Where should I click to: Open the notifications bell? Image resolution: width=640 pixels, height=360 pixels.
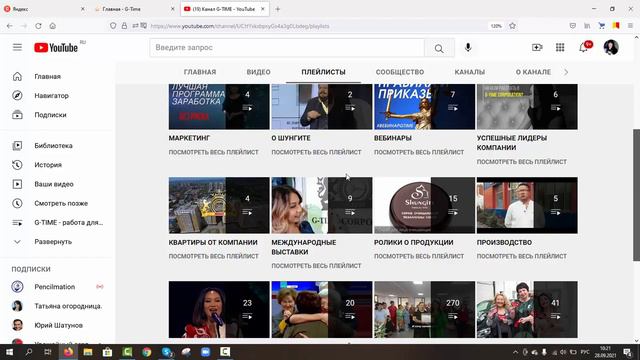[x=584, y=48]
